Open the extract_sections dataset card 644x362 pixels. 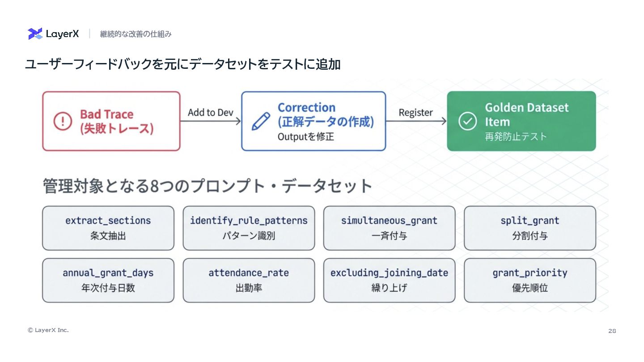click(108, 228)
